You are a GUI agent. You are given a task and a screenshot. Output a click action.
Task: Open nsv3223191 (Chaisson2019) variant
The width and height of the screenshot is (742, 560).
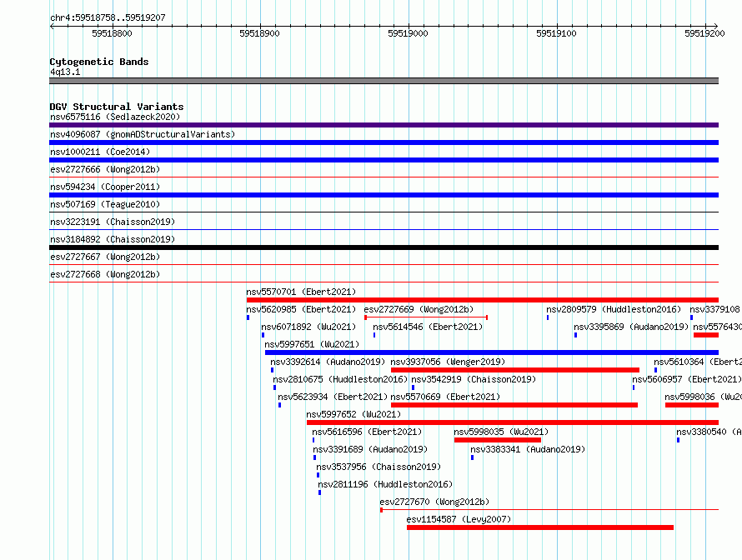pyautogui.click(x=113, y=222)
